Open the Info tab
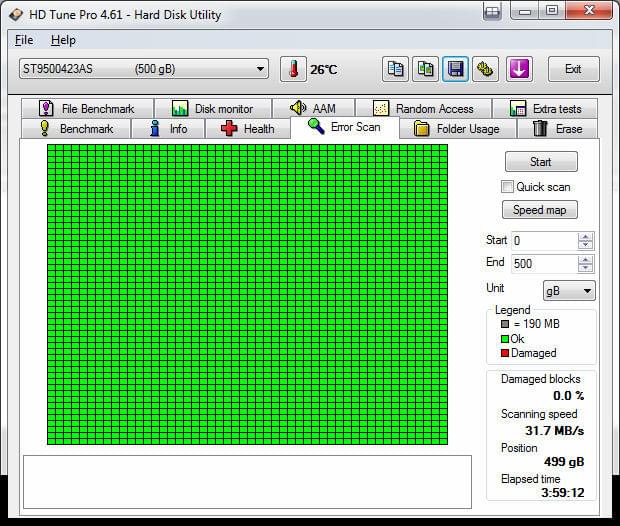The height and width of the screenshot is (526, 620). (168, 129)
